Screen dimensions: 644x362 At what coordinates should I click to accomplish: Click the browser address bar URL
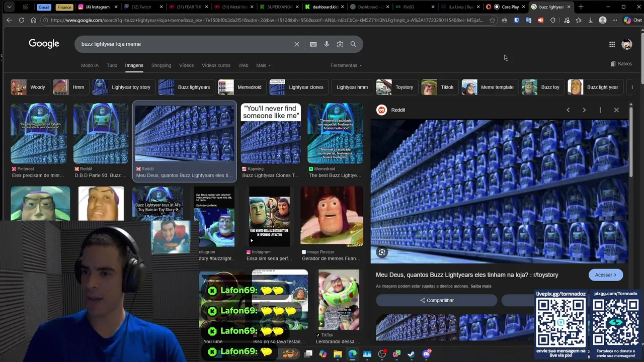[267, 20]
